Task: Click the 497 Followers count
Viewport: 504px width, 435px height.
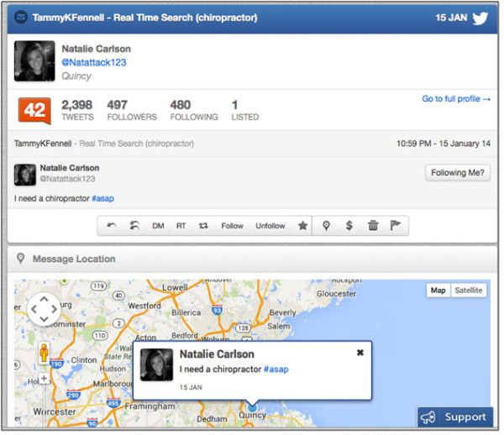Action: 132,110
